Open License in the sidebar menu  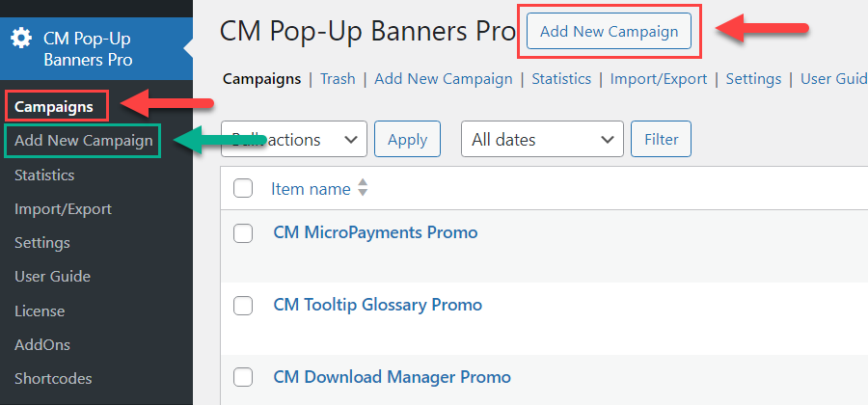(40, 310)
